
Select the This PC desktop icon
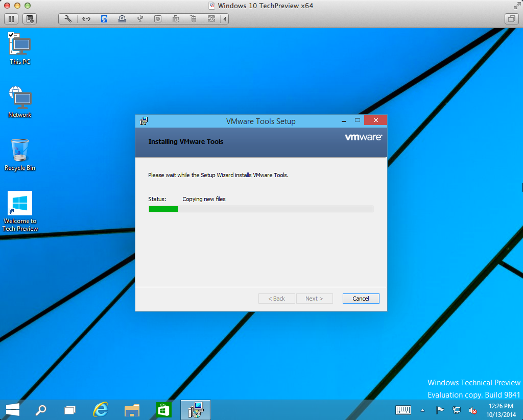20,48
